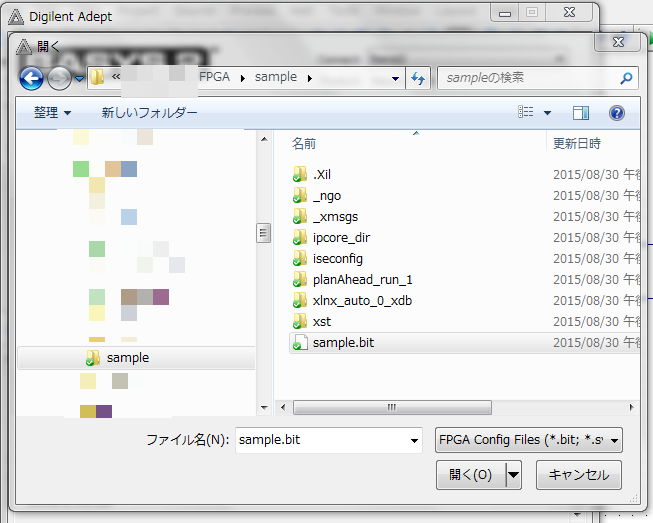Click the キャンセル button

579,475
